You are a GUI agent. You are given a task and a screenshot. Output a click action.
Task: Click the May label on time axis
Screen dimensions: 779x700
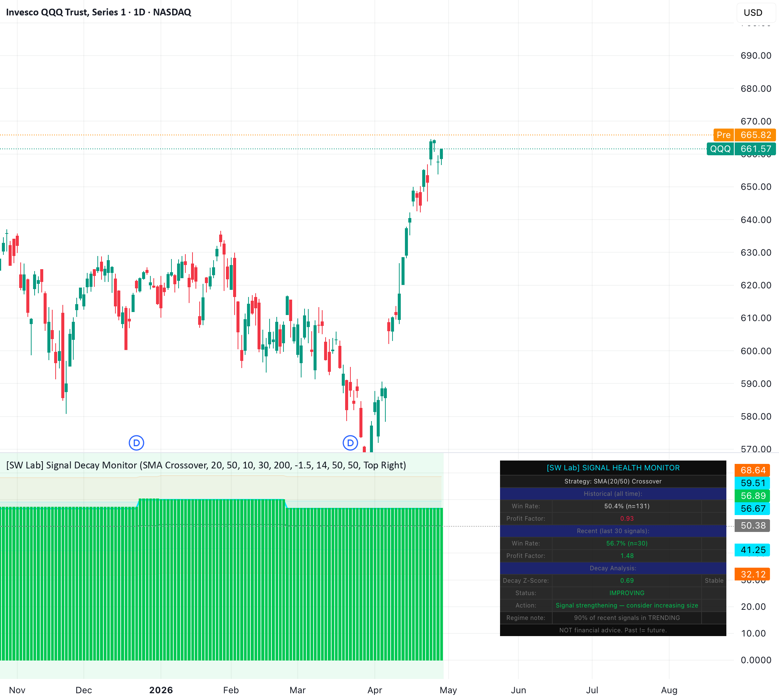(x=448, y=690)
